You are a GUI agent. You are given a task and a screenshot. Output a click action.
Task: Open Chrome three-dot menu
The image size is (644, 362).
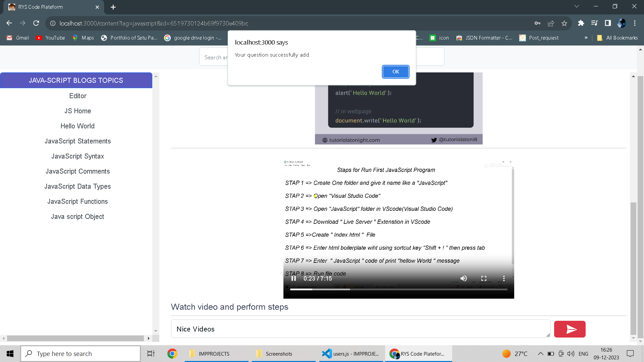click(635, 23)
